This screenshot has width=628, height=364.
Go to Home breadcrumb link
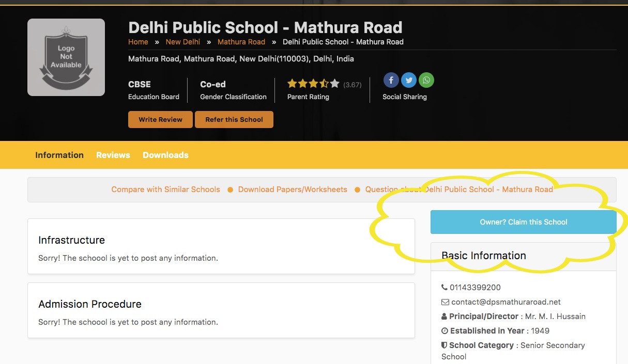[x=138, y=42]
